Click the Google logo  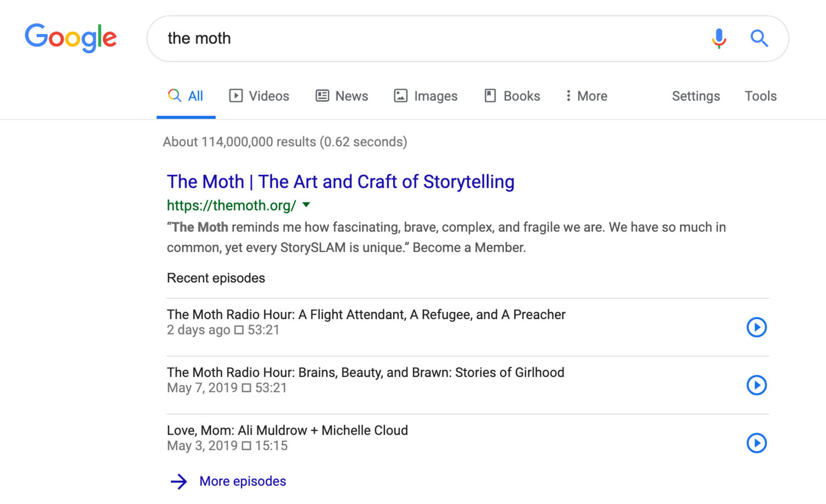click(70, 37)
